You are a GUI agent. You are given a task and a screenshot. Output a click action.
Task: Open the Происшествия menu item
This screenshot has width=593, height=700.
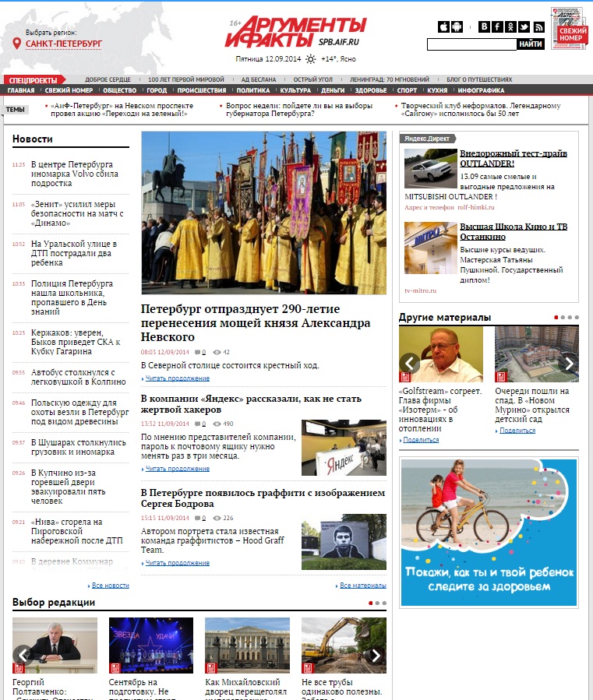coord(202,90)
